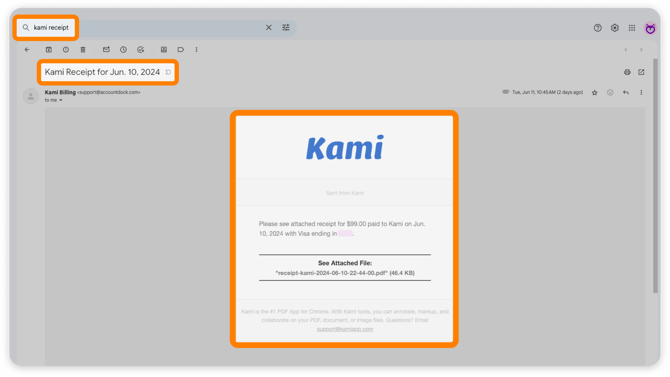Click the search magnifier icon
670x377 pixels.
click(26, 27)
